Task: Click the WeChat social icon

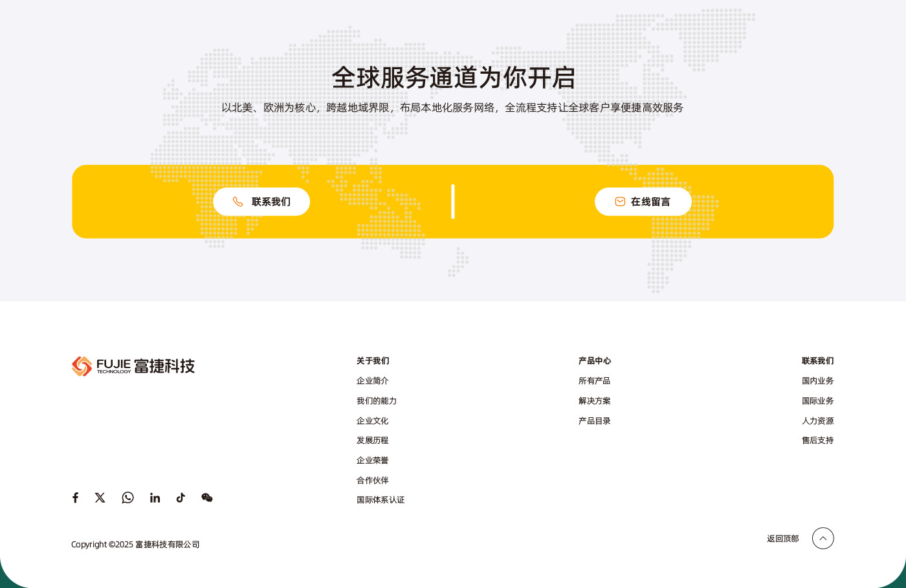Action: 206,497
